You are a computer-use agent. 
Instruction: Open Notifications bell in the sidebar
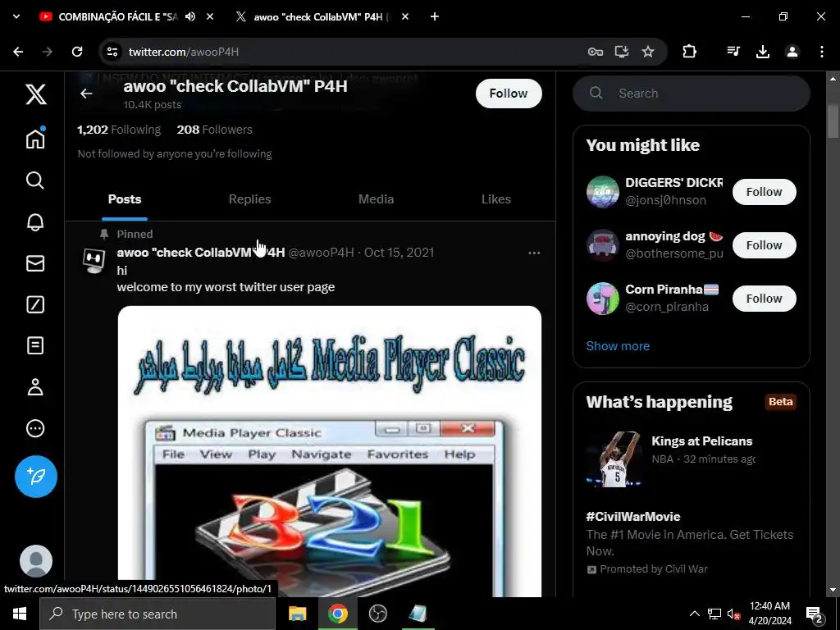(x=35, y=221)
